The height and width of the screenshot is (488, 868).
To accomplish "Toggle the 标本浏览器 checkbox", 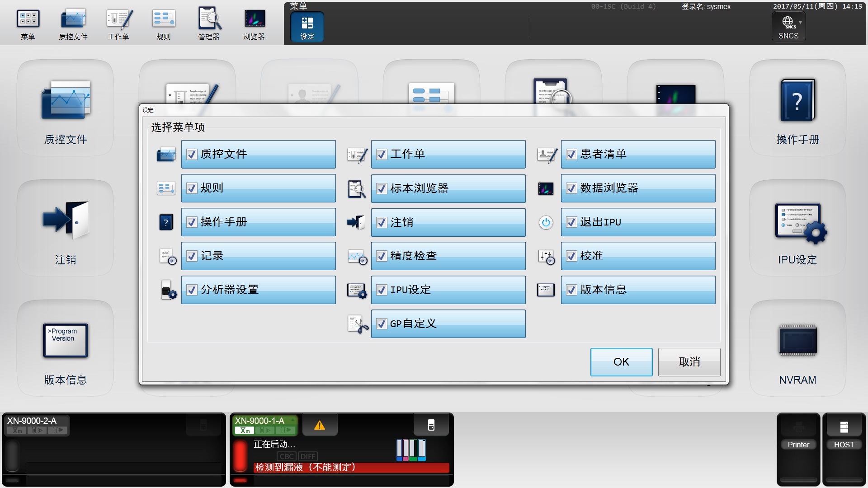I will (382, 188).
